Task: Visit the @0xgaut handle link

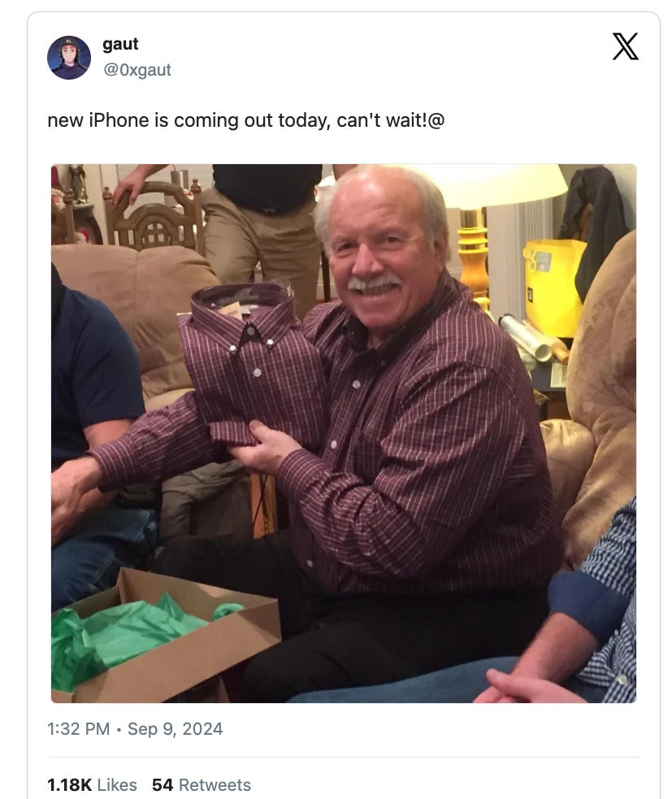Action: [137, 70]
